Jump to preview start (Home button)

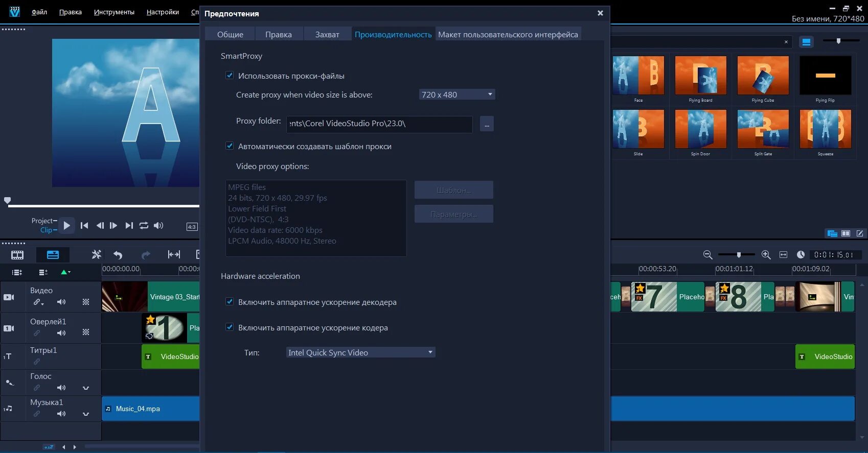(x=84, y=225)
